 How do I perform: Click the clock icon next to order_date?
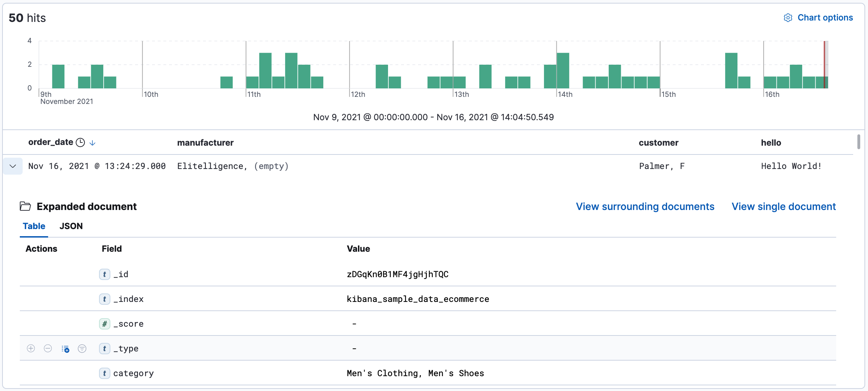81,142
